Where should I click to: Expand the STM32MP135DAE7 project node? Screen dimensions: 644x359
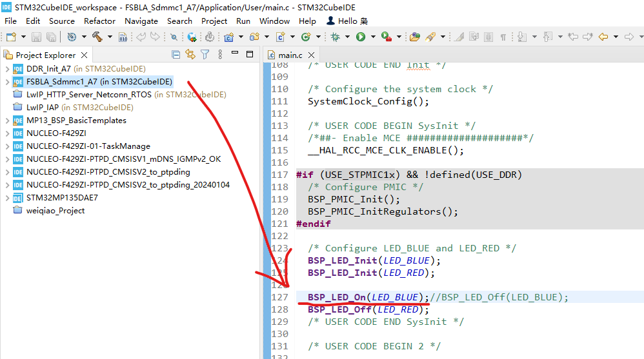coord(7,198)
